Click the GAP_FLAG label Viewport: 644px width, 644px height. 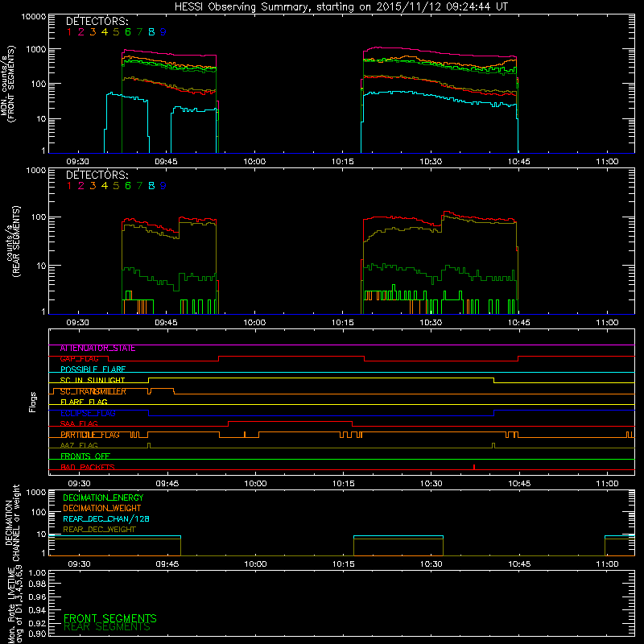coord(79,359)
